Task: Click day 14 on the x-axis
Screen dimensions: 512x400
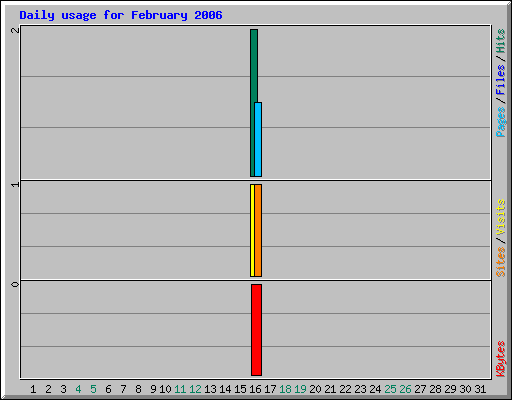Action: click(x=225, y=389)
